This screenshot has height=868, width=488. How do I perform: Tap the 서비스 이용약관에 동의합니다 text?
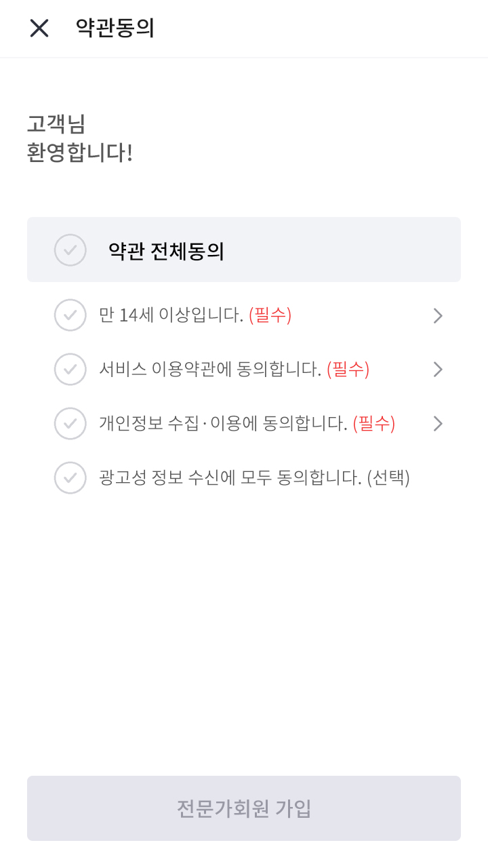(x=210, y=370)
